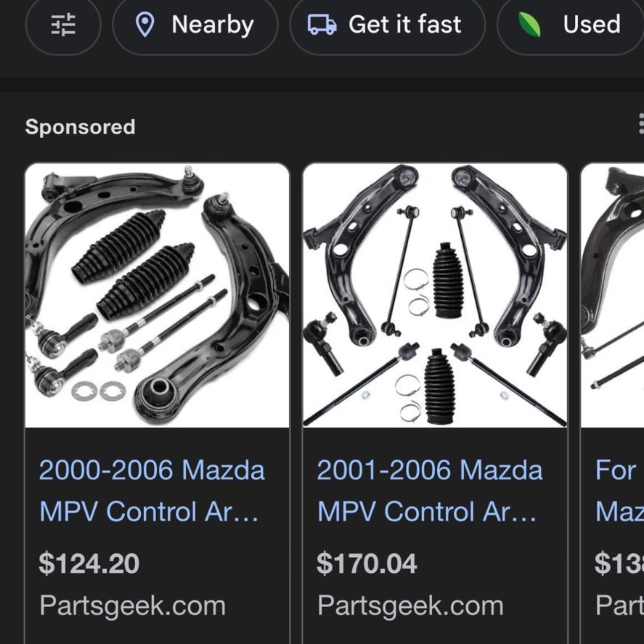644x644 pixels.
Task: Open Partsgeek.com seller under $124.20 item
Action: point(132,606)
